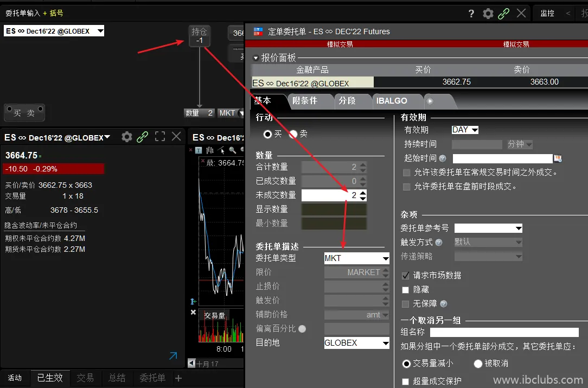
Task: Click blue pop-out arrow in quote panel
Action: pyautogui.click(x=173, y=356)
